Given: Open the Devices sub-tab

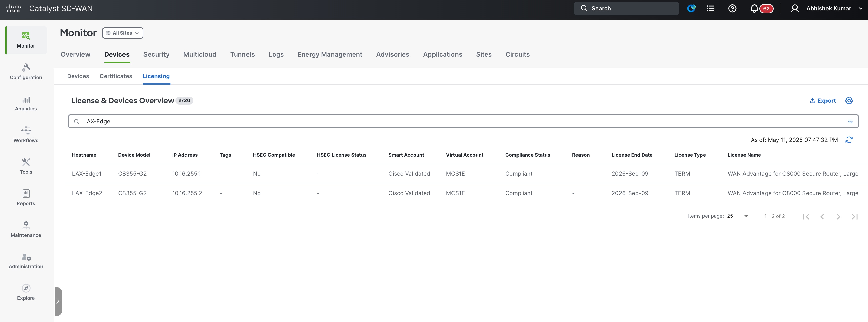Looking at the screenshot, I should [78, 76].
